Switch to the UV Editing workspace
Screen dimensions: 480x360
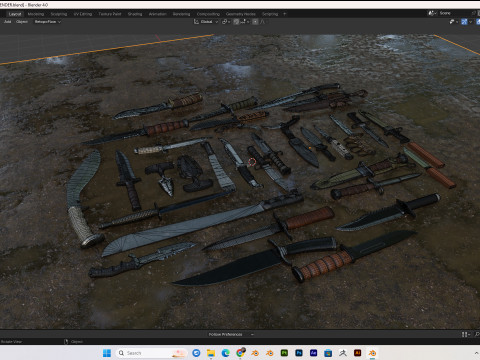[x=83, y=14]
